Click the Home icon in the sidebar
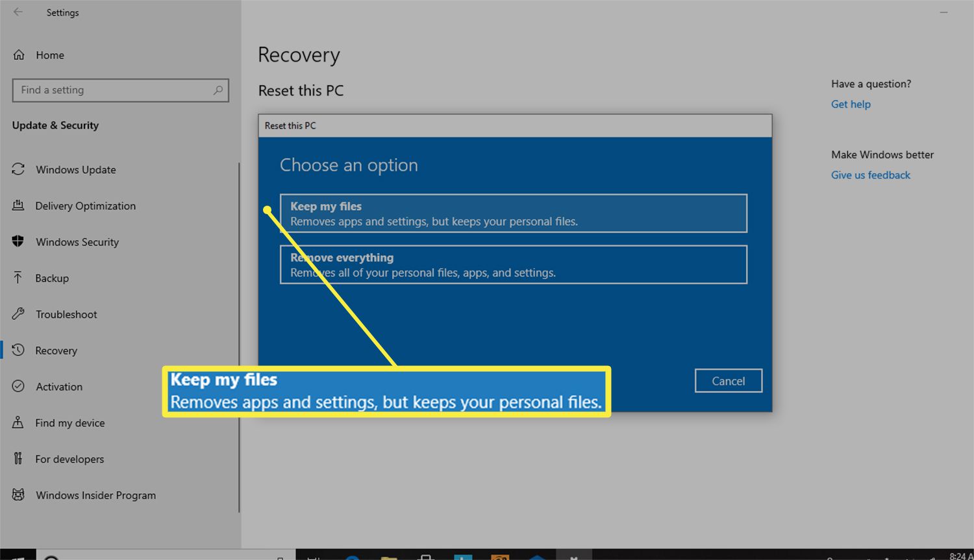The height and width of the screenshot is (560, 974). point(19,55)
